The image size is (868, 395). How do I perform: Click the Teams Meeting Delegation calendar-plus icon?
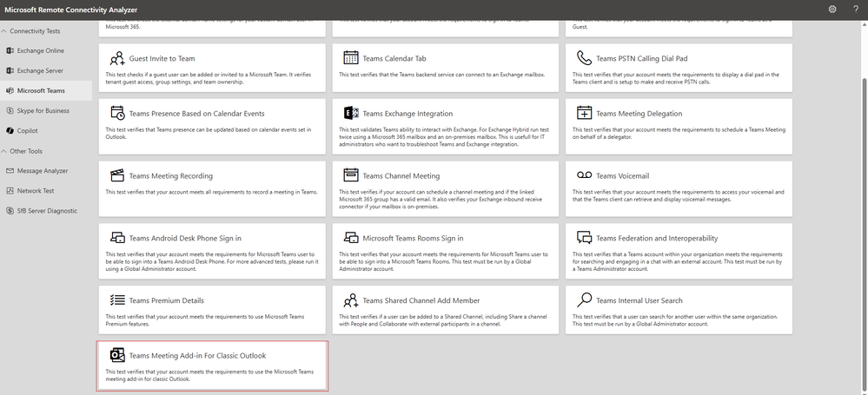point(584,114)
